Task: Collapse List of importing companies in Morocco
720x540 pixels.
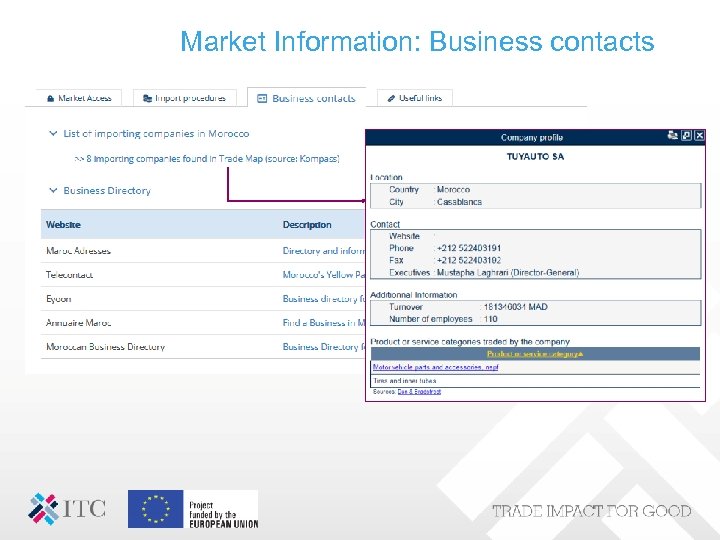Action: 53,133
